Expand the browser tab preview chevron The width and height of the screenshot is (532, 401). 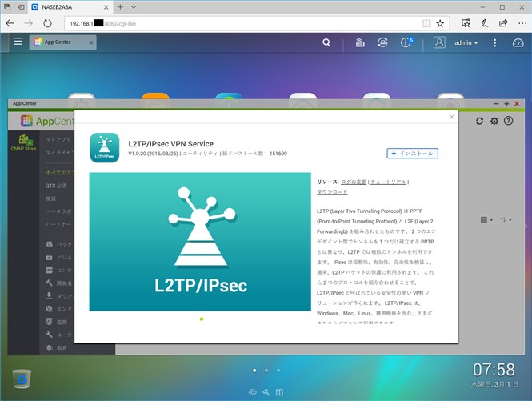pyautogui.click(x=134, y=6)
